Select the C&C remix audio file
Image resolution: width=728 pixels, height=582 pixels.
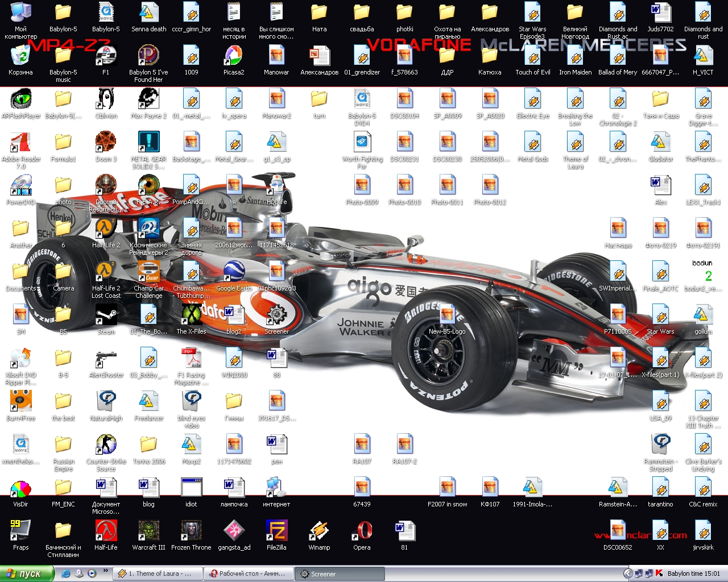point(703,492)
